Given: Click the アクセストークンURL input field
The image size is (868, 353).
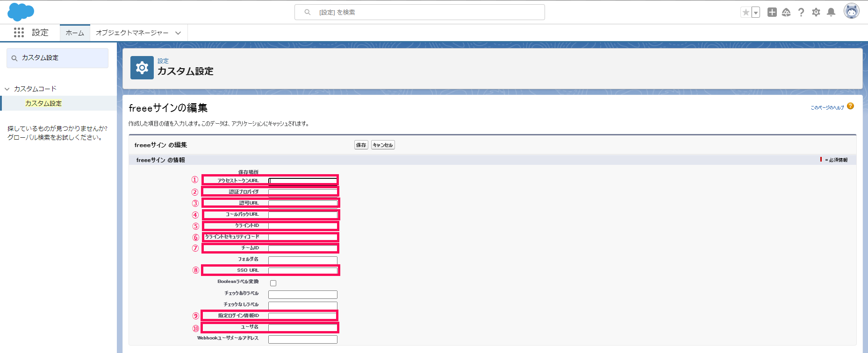Looking at the screenshot, I should point(303,181).
